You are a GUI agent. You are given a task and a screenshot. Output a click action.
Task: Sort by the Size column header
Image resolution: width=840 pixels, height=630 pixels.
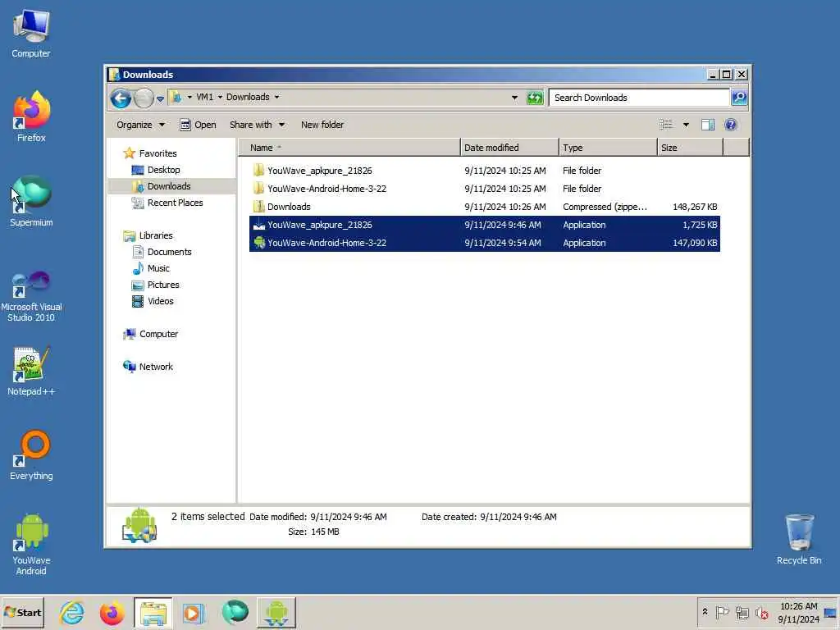click(x=690, y=148)
